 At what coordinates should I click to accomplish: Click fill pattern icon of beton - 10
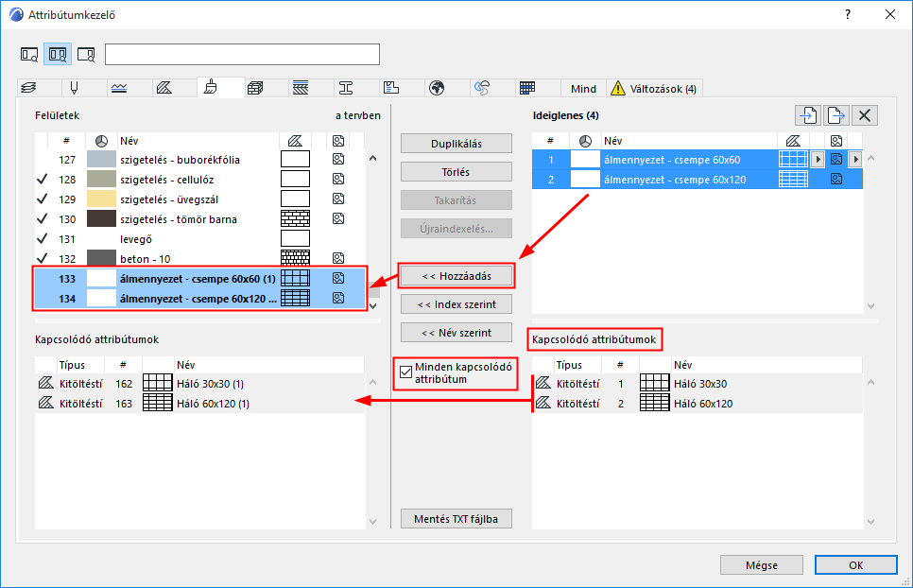tap(295, 258)
